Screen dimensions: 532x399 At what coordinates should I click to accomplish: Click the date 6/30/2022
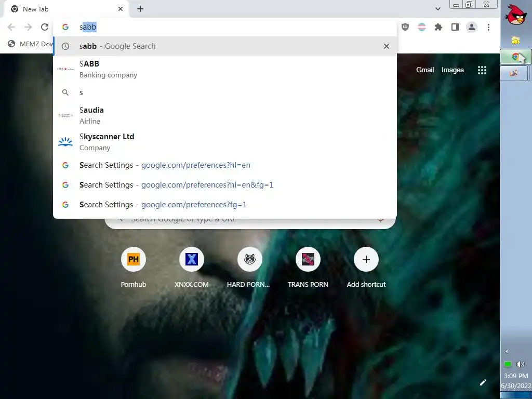516,386
